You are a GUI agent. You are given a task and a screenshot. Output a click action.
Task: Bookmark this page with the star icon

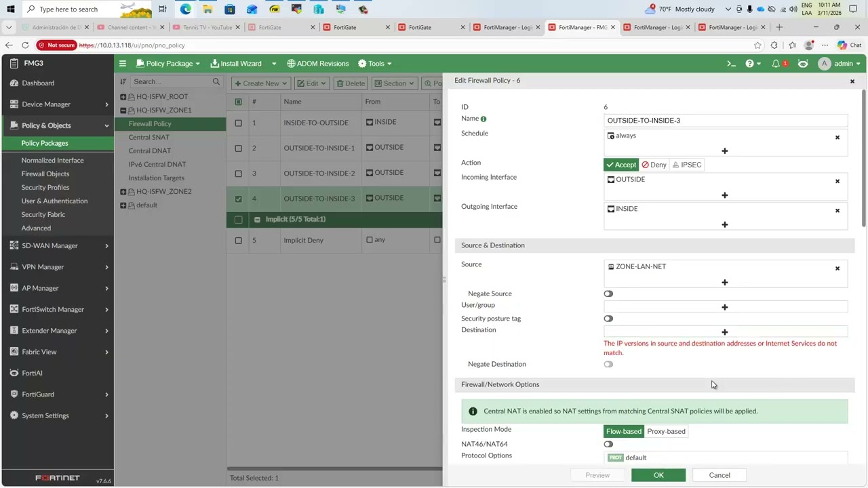(x=757, y=45)
